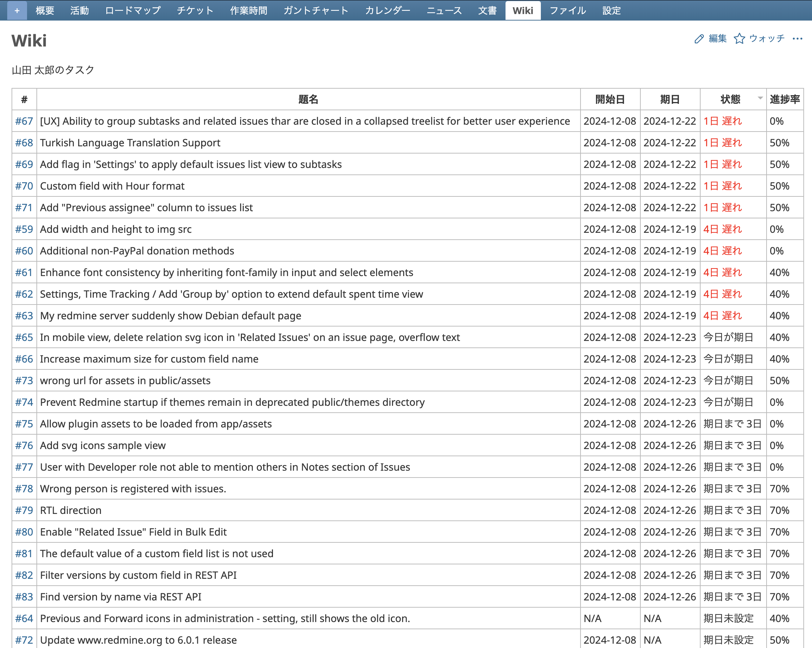Viewport: 812px width, 648px height.
Task: Open issue #59 link
Action: point(24,229)
